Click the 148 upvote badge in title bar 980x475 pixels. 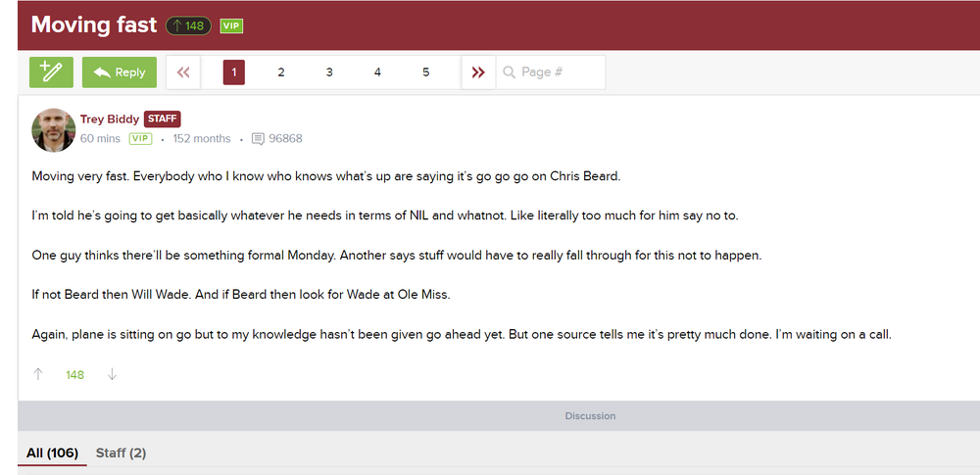[188, 25]
